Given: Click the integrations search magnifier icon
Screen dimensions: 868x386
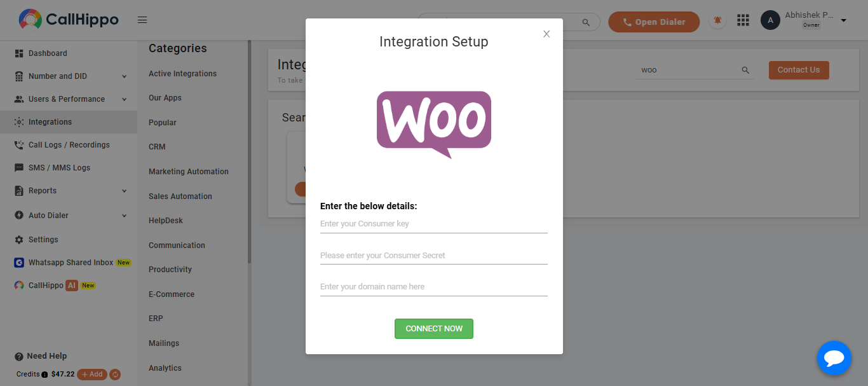Looking at the screenshot, I should point(745,70).
